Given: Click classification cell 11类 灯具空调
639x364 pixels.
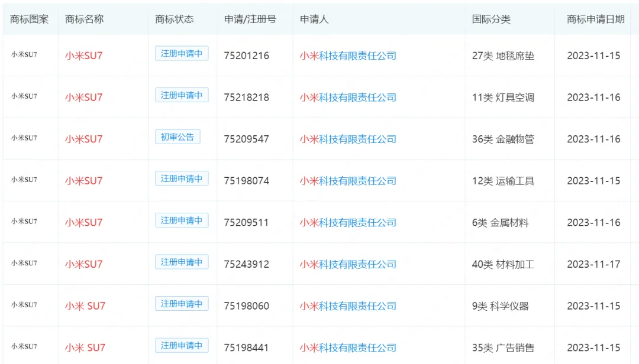Looking at the screenshot, I should [504, 97].
